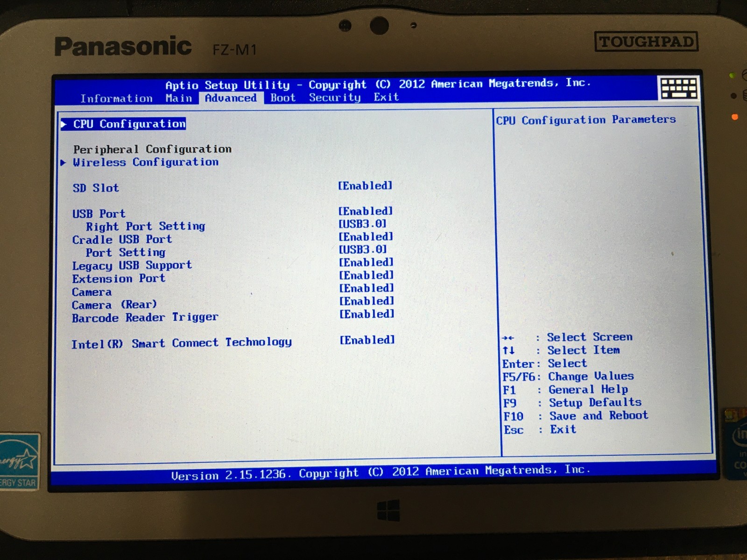Viewport: 747px width, 560px height.
Task: Select the Cradle USB Port label
Action: pos(122,239)
